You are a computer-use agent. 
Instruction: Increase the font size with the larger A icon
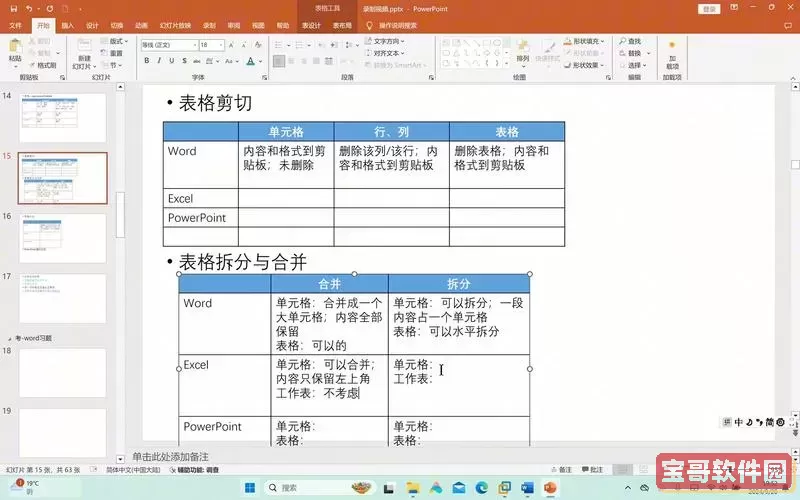232,45
